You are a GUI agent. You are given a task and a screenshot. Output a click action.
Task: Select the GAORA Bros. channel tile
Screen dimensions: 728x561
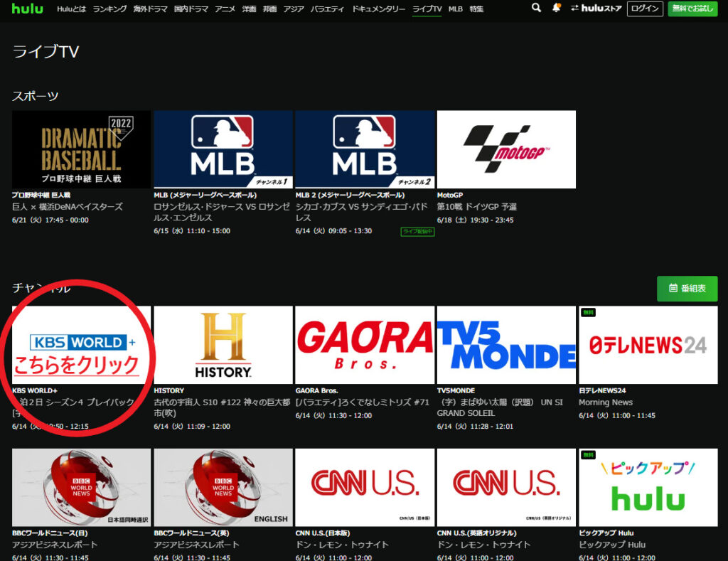coord(364,345)
